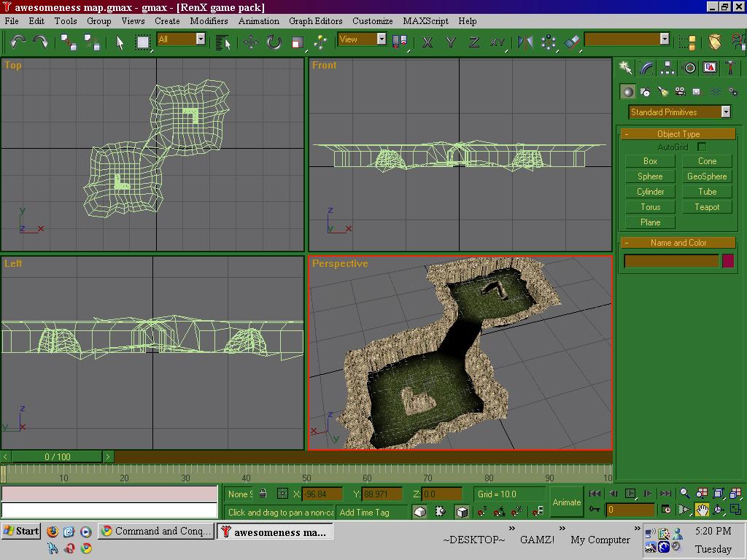Screen dimensions: 747x560
Task: Click the Select and Move tool
Action: (251, 42)
